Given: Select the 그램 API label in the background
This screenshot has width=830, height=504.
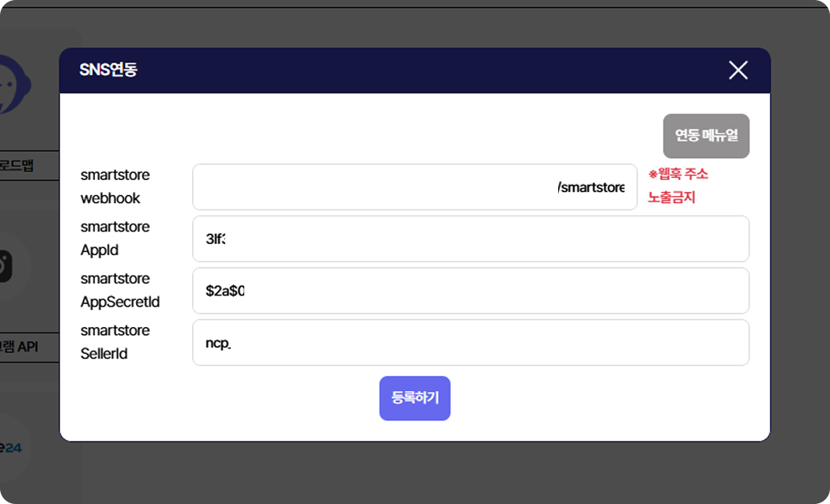Looking at the screenshot, I should pos(19,347).
